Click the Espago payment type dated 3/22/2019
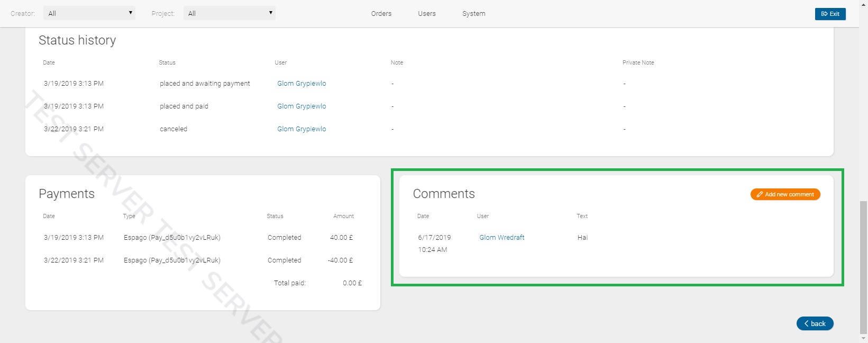 coord(172,260)
